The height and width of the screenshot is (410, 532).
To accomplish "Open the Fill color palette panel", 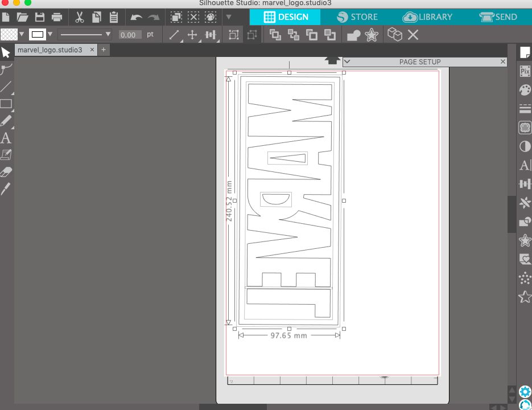I will point(525,90).
